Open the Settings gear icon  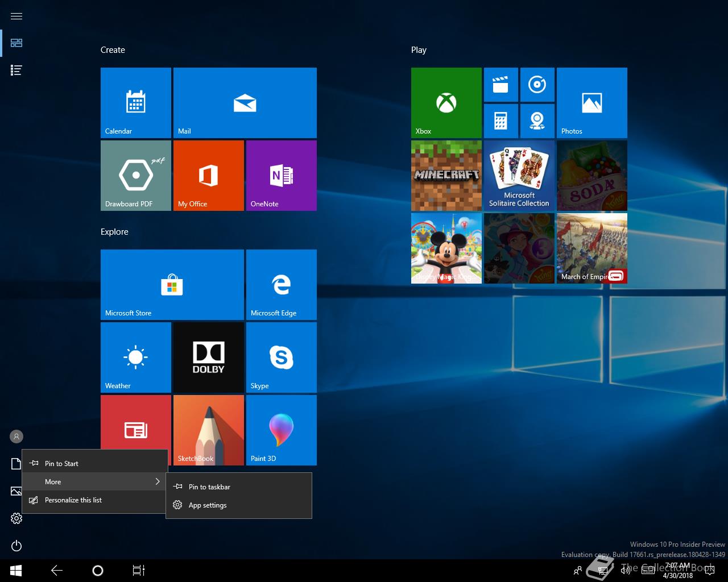[16, 518]
